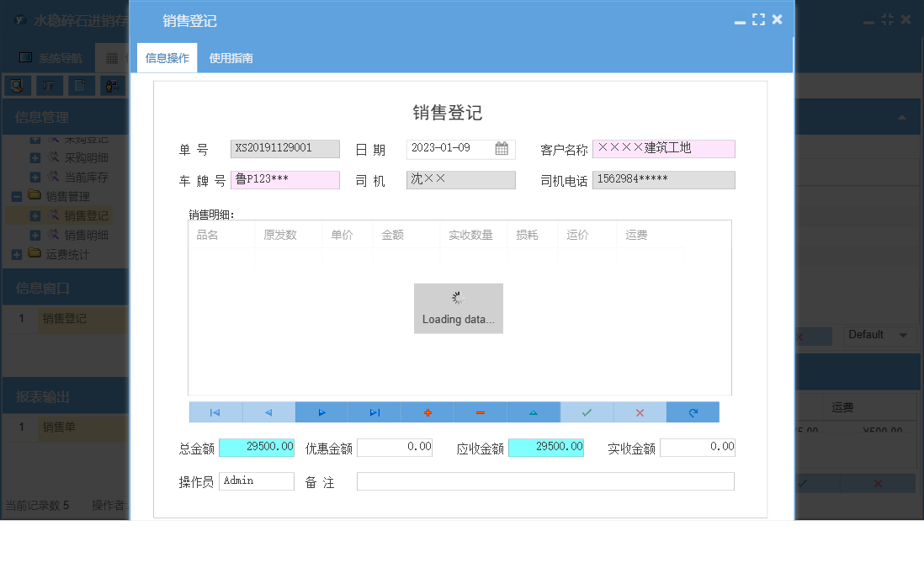Refresh records using the circular arrow icon
This screenshot has height=568, width=924.
click(x=693, y=411)
